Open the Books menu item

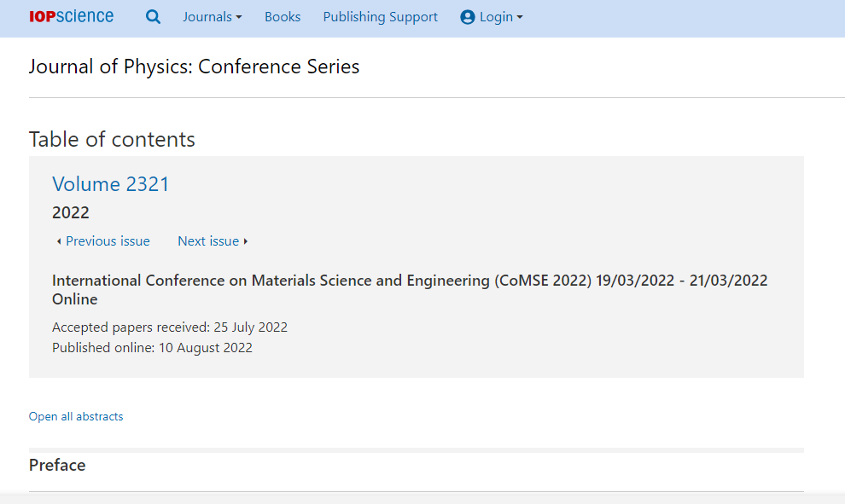[x=283, y=17]
